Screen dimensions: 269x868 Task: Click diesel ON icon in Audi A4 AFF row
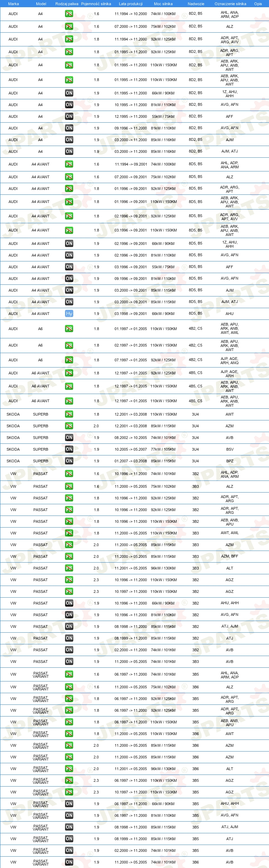tap(69, 116)
